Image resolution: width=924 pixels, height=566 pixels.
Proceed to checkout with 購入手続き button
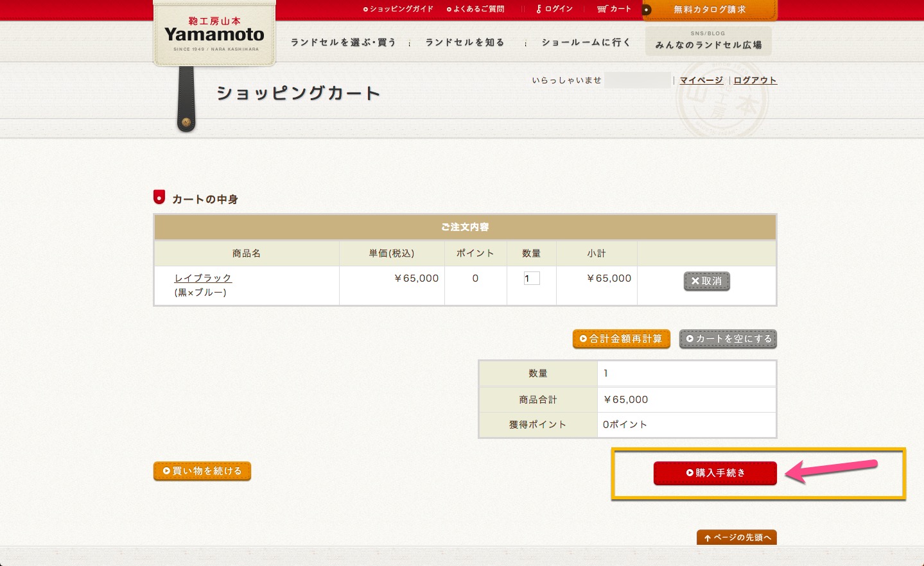[715, 473]
